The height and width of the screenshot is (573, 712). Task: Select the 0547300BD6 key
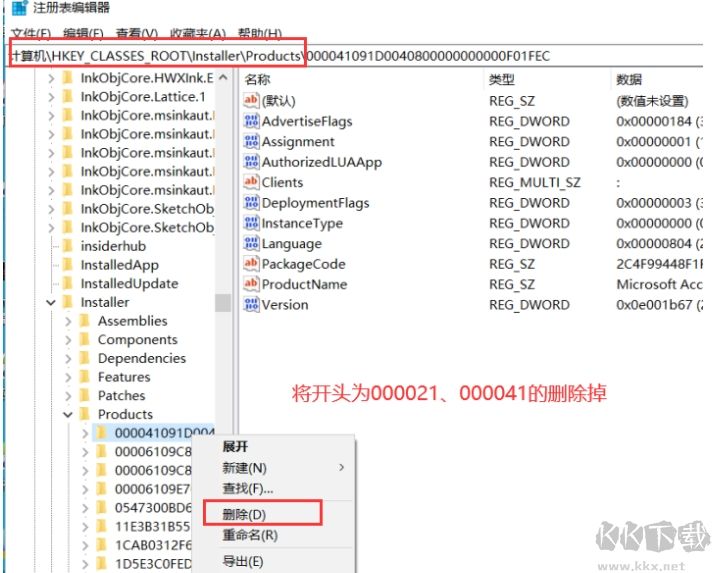[x=153, y=507]
